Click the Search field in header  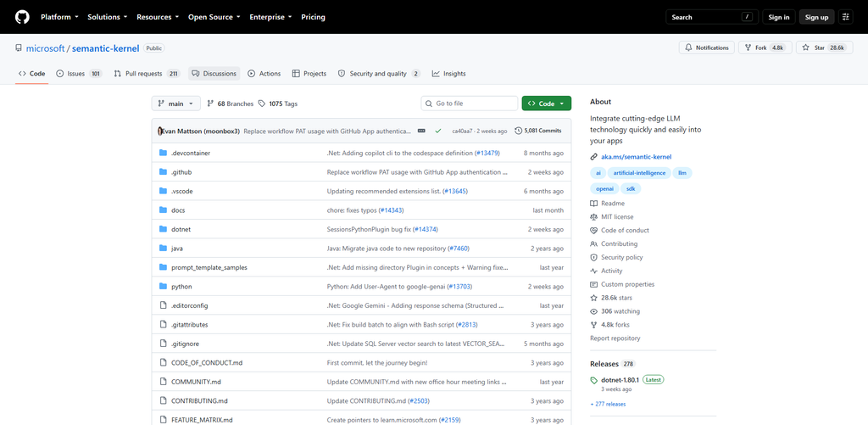711,17
